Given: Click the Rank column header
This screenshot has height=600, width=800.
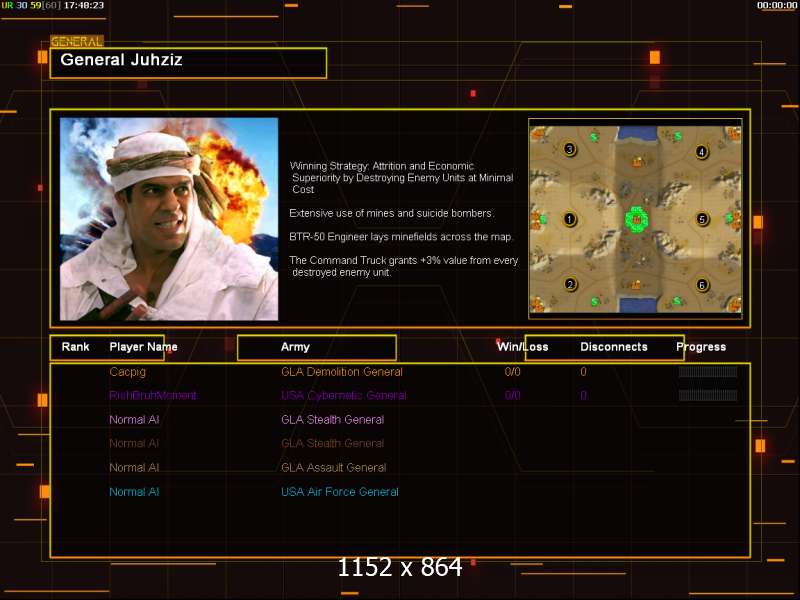Looking at the screenshot, I should [76, 347].
